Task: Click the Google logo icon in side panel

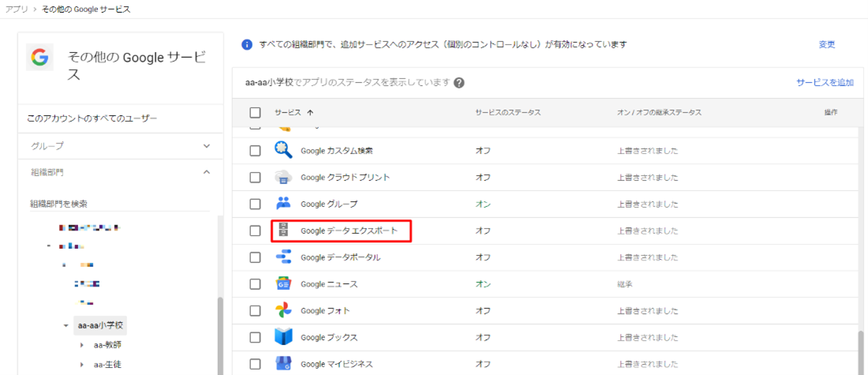Action: (40, 57)
